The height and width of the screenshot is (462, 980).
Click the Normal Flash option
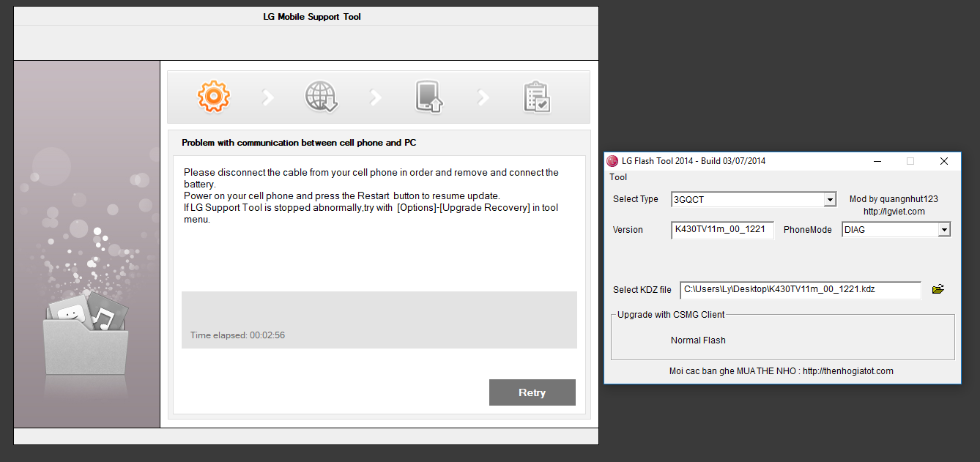pos(698,340)
